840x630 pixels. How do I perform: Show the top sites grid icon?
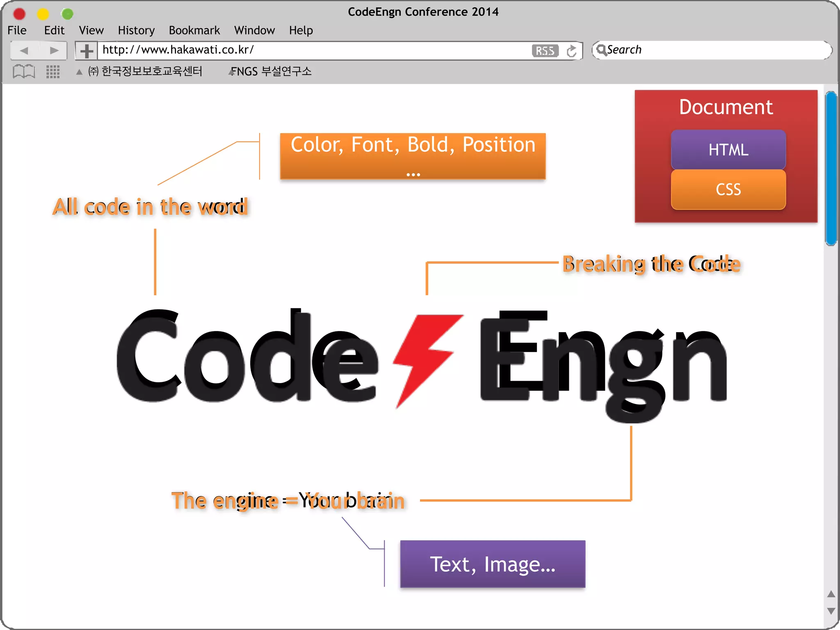[x=53, y=71]
